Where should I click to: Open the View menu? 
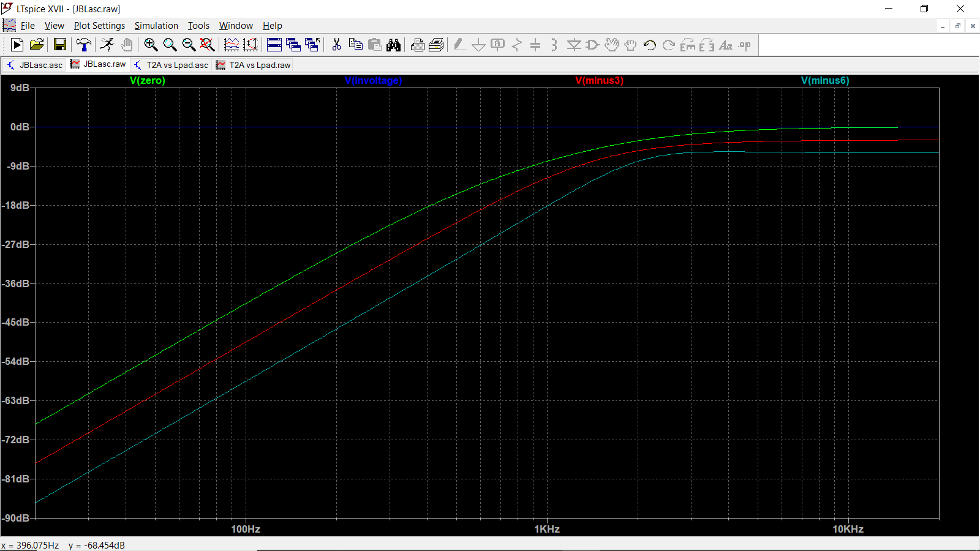point(54,26)
